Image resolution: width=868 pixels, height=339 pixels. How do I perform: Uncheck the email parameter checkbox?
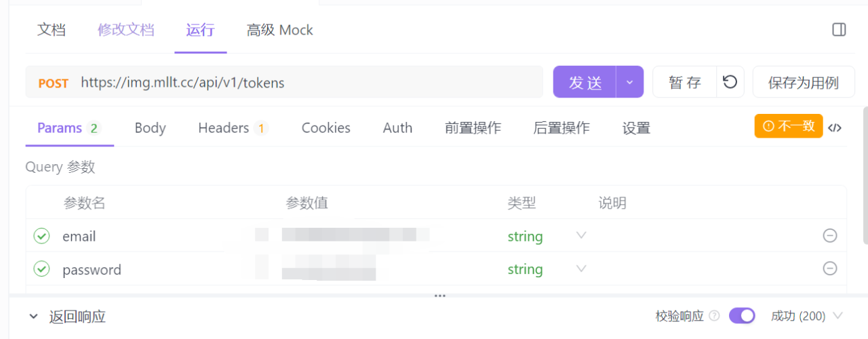tap(42, 236)
